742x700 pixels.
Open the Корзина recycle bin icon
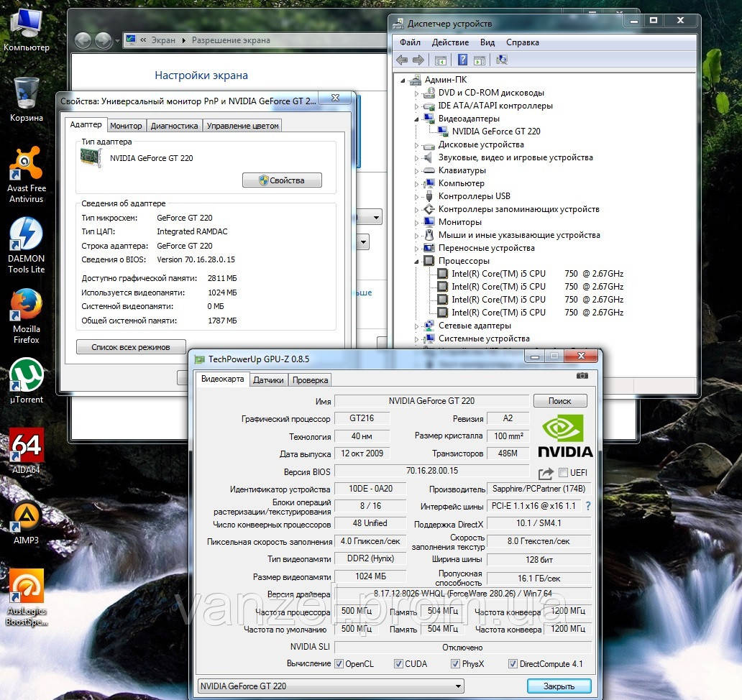click(x=27, y=100)
